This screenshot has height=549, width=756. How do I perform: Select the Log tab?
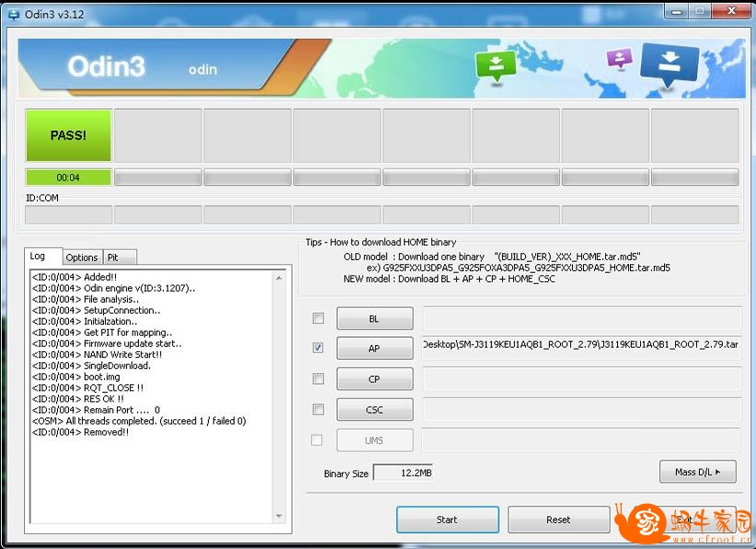pyautogui.click(x=43, y=256)
